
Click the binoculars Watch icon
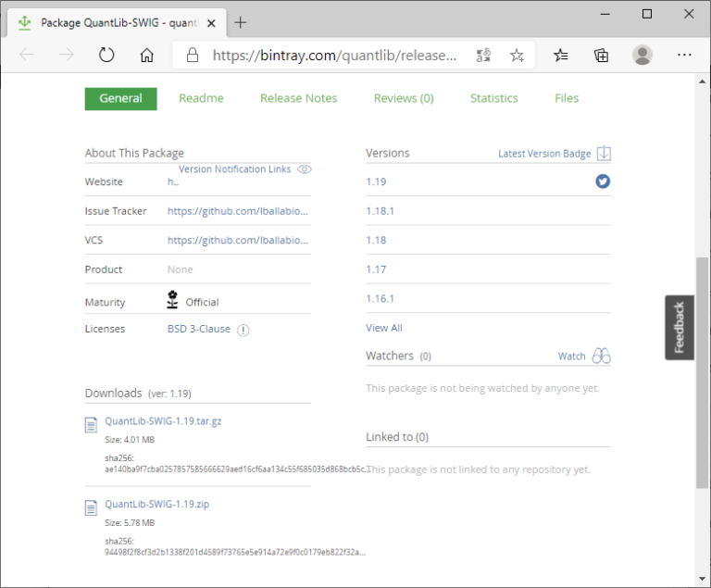coord(602,357)
